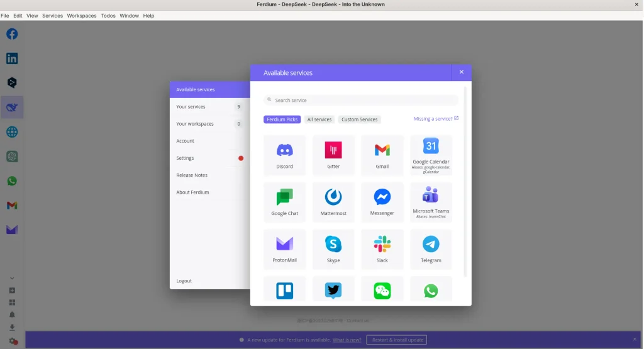Open the View menu

(x=32, y=16)
